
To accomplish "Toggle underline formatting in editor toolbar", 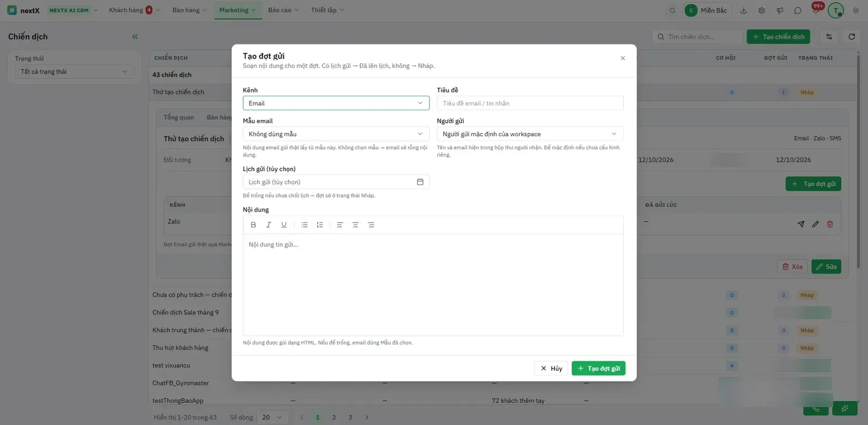I will point(284,225).
